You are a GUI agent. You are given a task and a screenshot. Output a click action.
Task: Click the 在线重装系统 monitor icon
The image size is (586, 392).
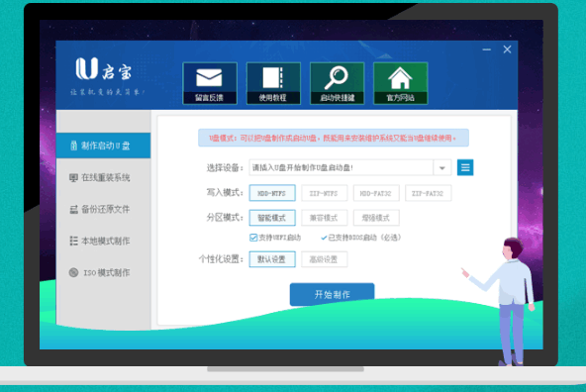pos(73,177)
